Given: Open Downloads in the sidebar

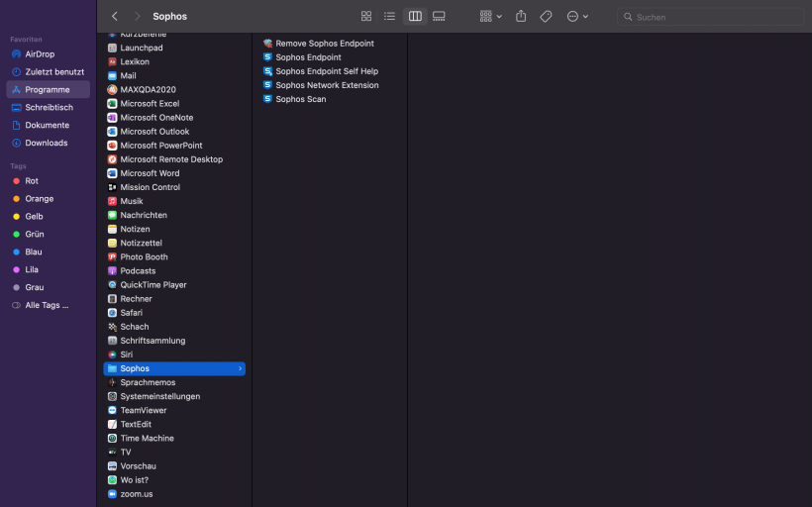Looking at the screenshot, I should tap(46, 143).
